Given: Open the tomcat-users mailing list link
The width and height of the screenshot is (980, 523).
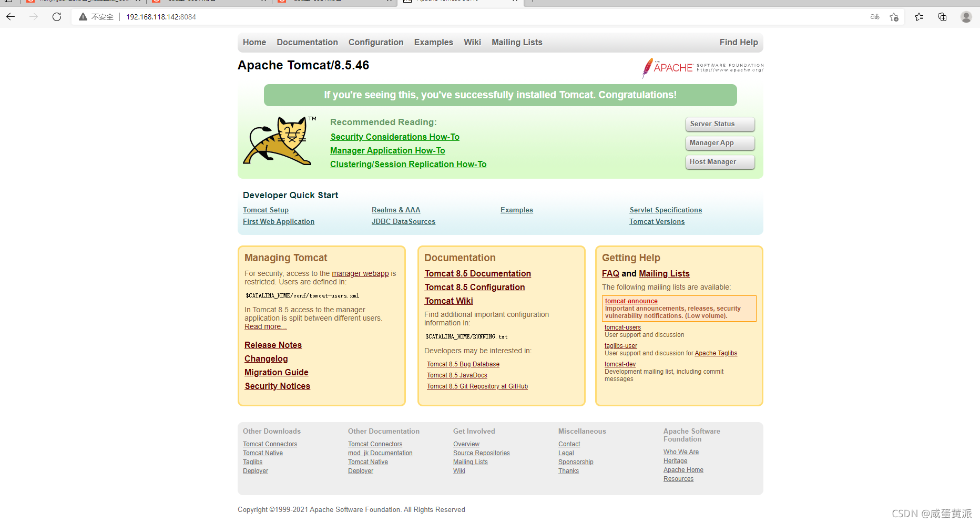Looking at the screenshot, I should click(x=622, y=327).
